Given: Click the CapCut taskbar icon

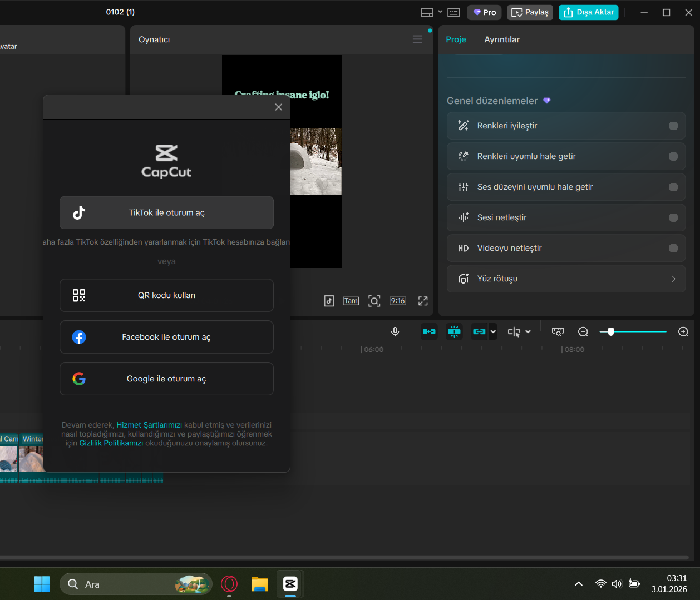Looking at the screenshot, I should (290, 584).
